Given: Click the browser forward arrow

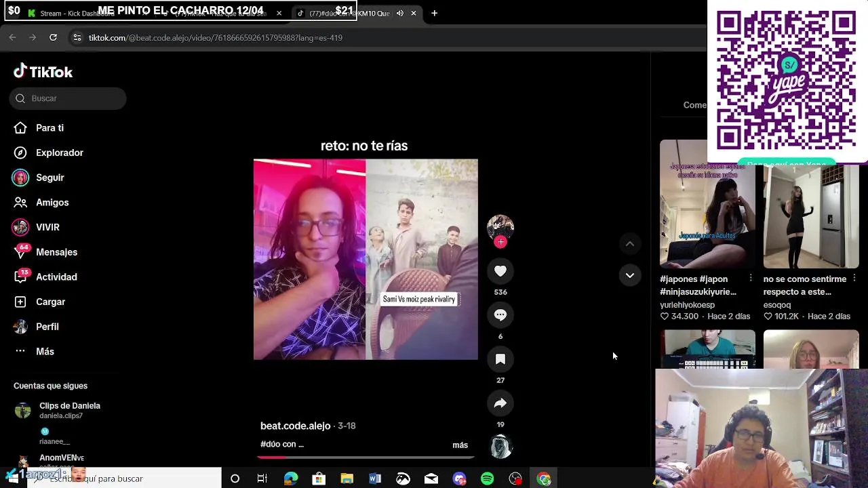Looking at the screenshot, I should [x=33, y=38].
